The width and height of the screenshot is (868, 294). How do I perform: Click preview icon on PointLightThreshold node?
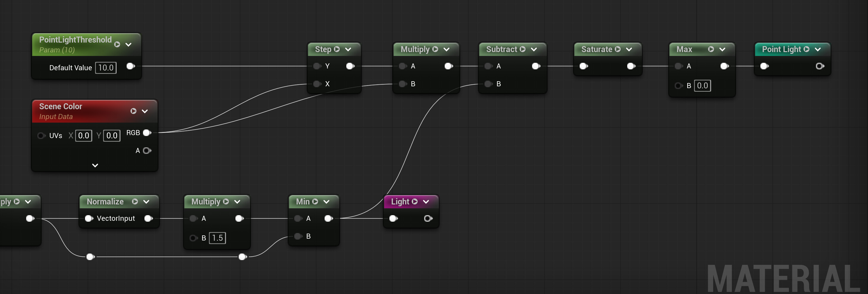117,45
